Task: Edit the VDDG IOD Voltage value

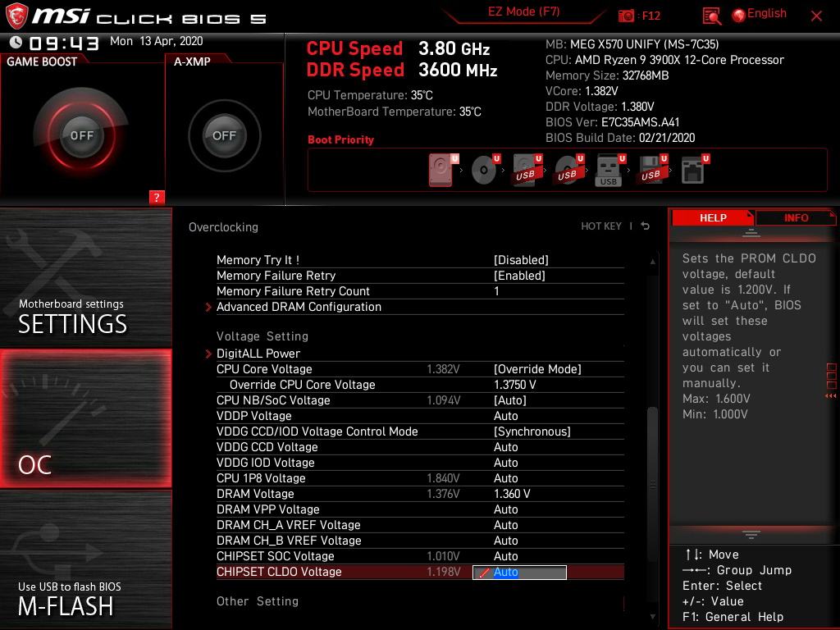Action: tap(505, 463)
